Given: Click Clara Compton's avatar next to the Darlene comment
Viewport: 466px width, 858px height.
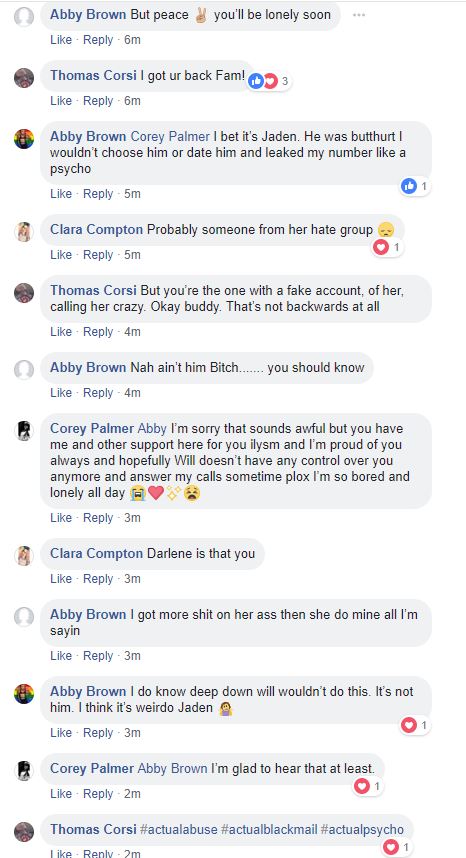Looking at the screenshot, I should (x=24, y=555).
